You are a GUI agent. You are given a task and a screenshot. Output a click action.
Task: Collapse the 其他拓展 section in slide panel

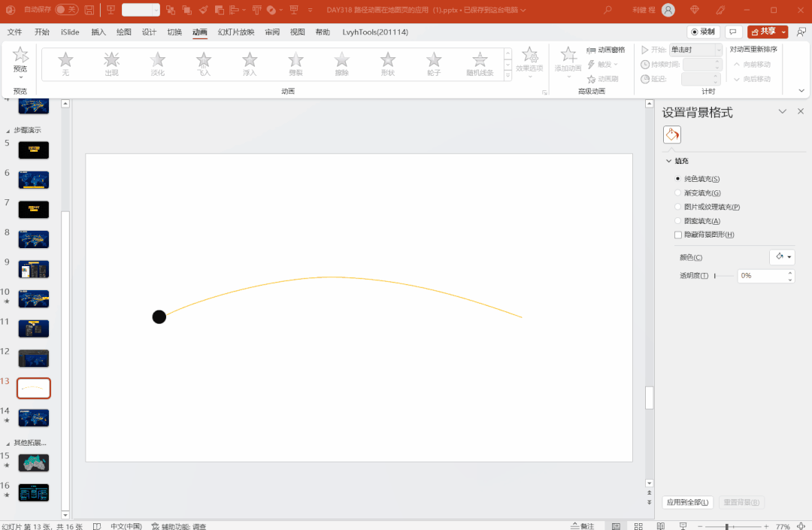pyautogui.click(x=8, y=443)
